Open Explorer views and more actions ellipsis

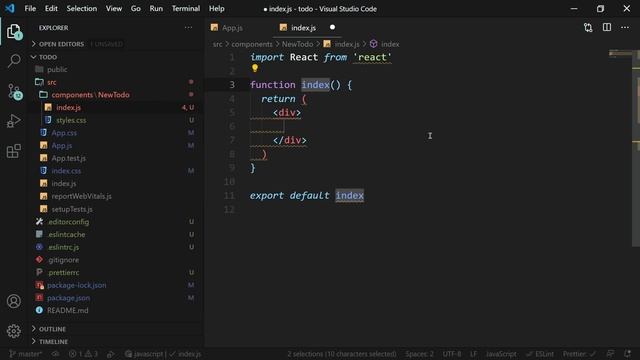pos(188,28)
